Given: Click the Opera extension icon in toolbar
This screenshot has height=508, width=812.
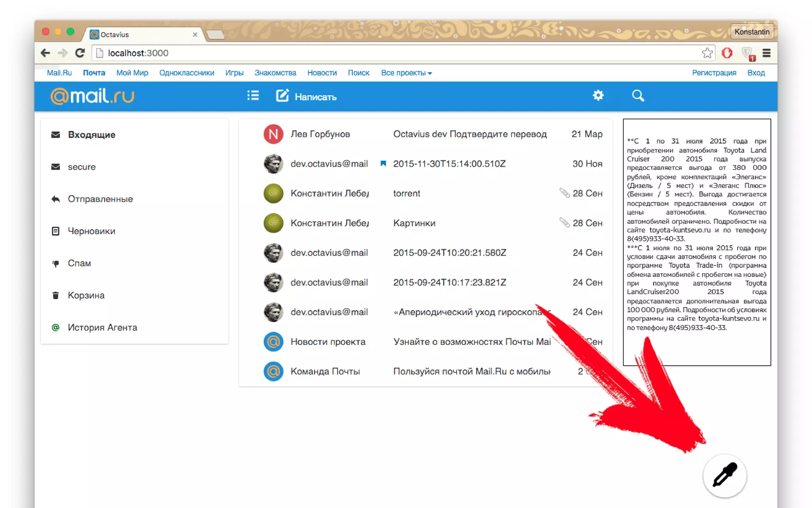Looking at the screenshot, I should tap(727, 53).
